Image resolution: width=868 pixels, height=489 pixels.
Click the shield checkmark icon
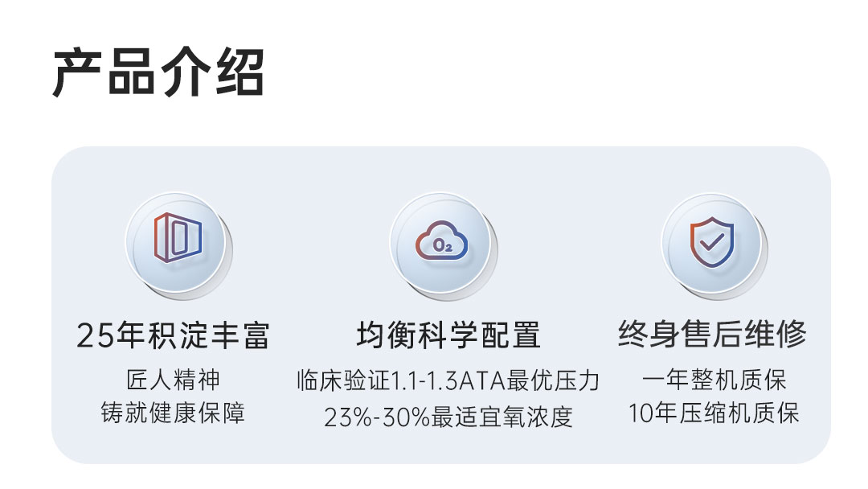(712, 240)
